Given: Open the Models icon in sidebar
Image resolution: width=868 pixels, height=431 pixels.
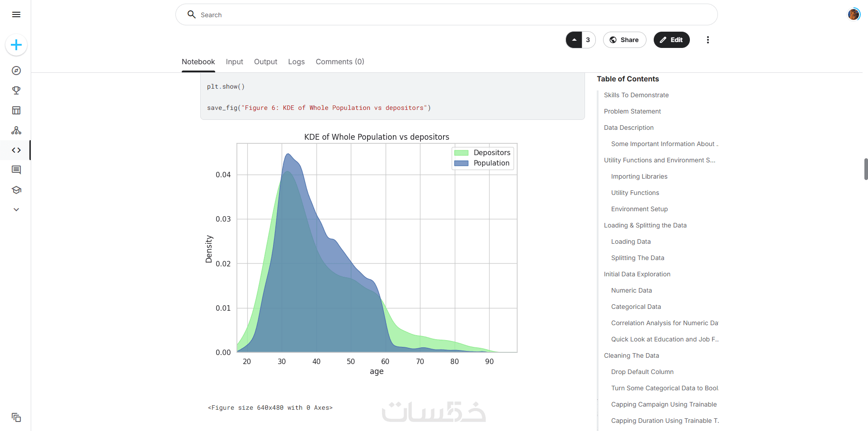Looking at the screenshot, I should tap(16, 130).
